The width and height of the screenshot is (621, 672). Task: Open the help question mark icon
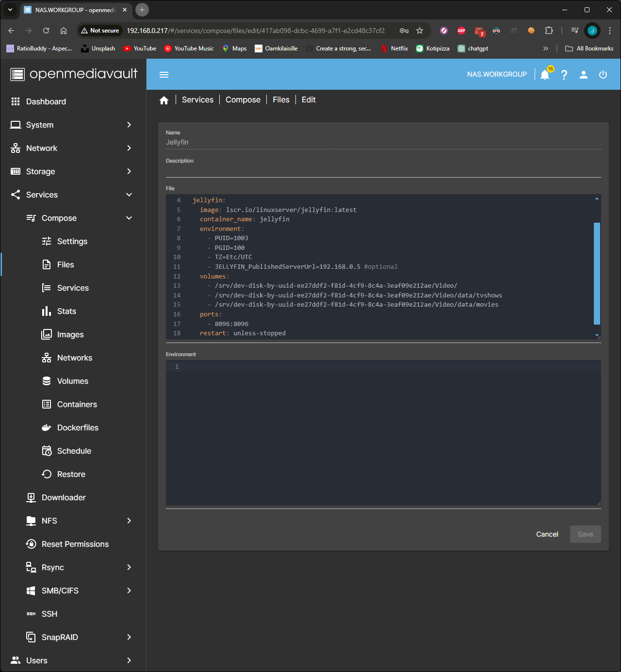pos(564,75)
